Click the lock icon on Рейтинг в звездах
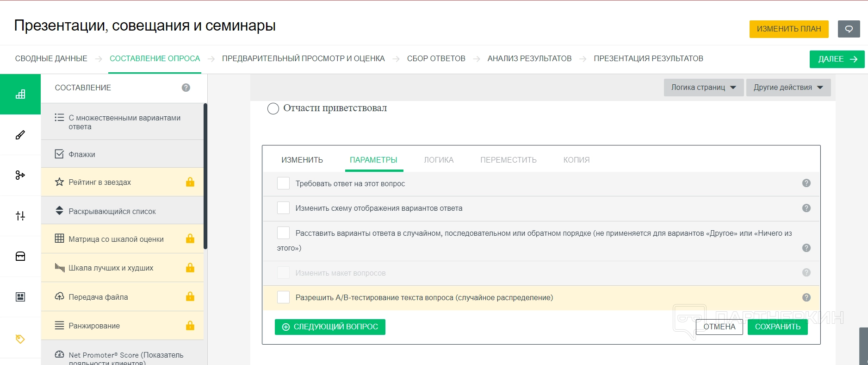The width and height of the screenshot is (868, 365). (190, 182)
